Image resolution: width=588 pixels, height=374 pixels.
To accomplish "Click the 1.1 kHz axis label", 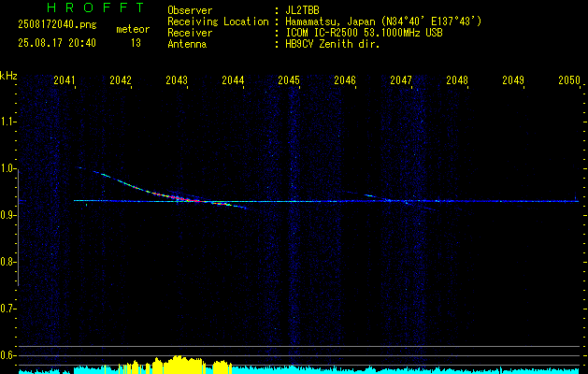I will point(8,122).
